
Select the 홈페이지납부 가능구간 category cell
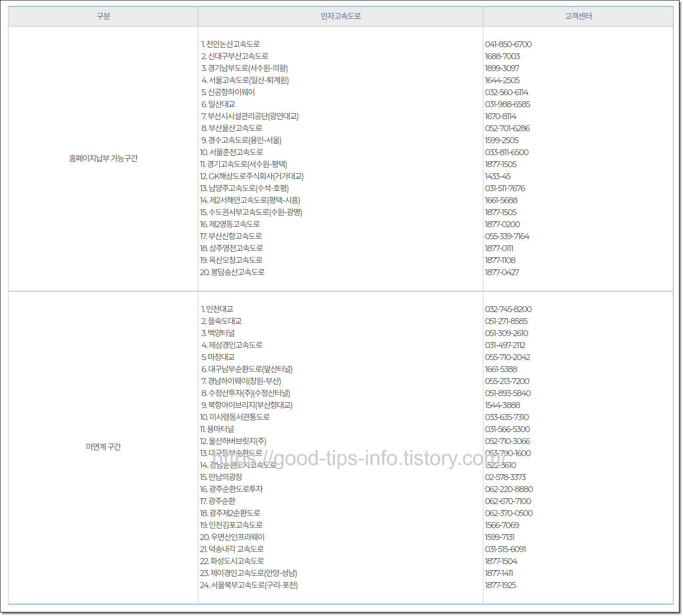(x=103, y=158)
